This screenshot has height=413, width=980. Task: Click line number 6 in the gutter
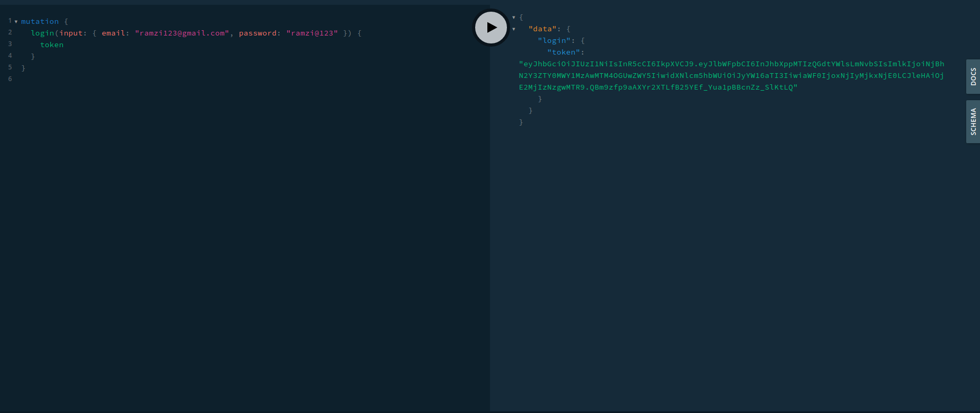[10, 79]
